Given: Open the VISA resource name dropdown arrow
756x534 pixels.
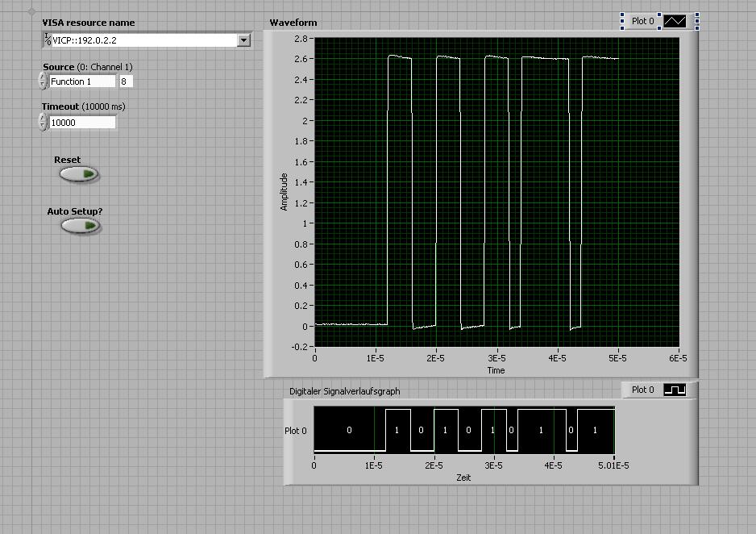Looking at the screenshot, I should tap(243, 40).
